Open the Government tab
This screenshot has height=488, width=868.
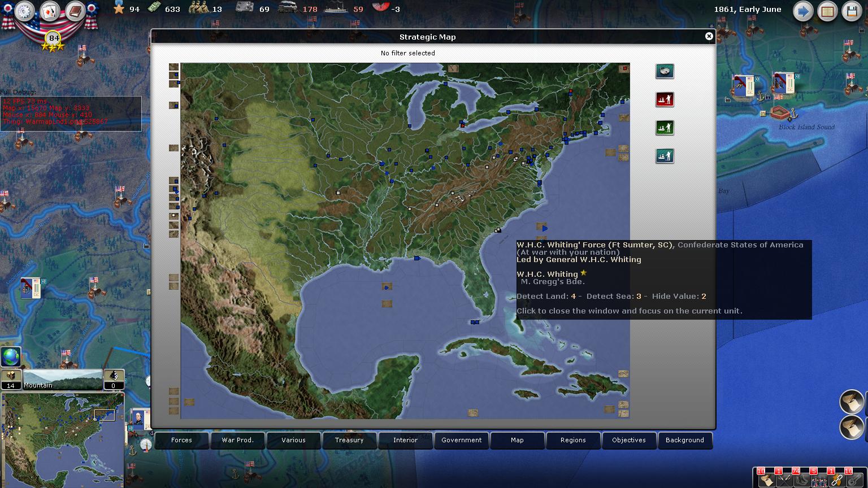pos(461,440)
